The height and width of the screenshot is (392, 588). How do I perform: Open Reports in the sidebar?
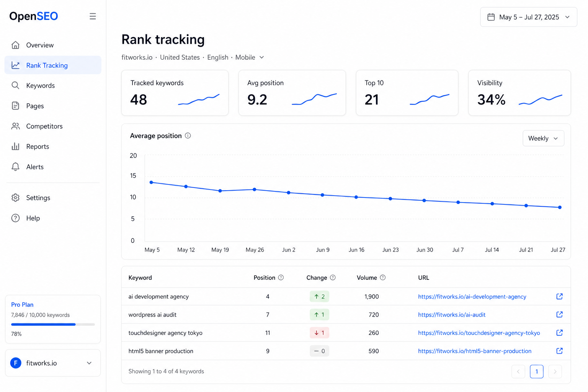(53, 146)
